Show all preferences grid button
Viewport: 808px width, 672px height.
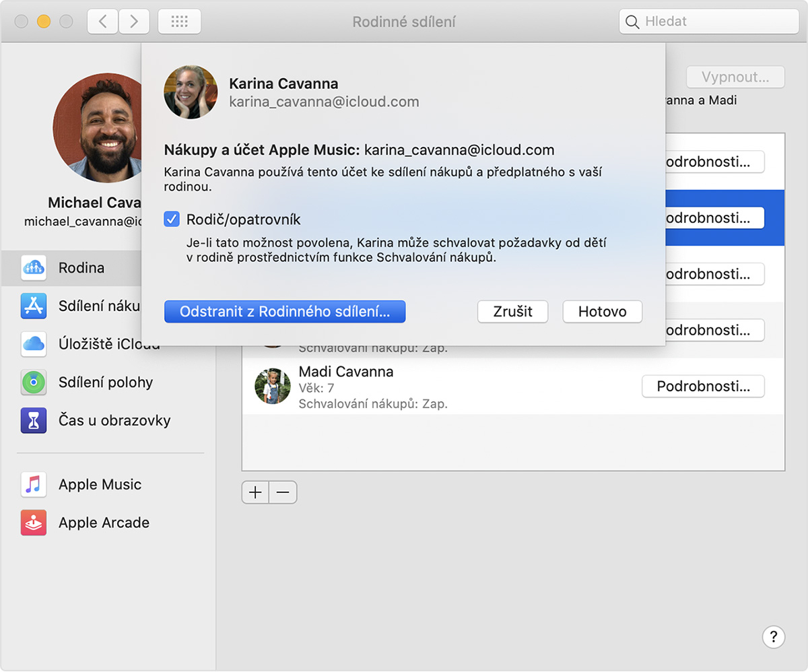click(179, 22)
